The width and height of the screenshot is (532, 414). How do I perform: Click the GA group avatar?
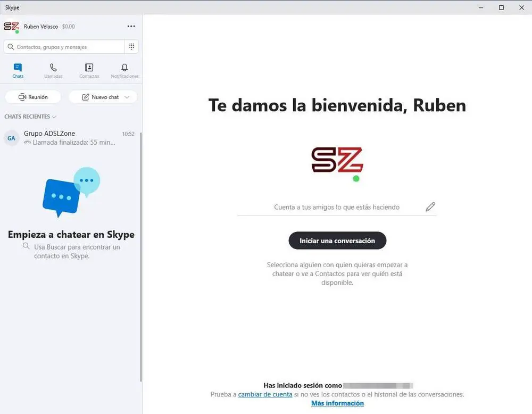coord(11,138)
